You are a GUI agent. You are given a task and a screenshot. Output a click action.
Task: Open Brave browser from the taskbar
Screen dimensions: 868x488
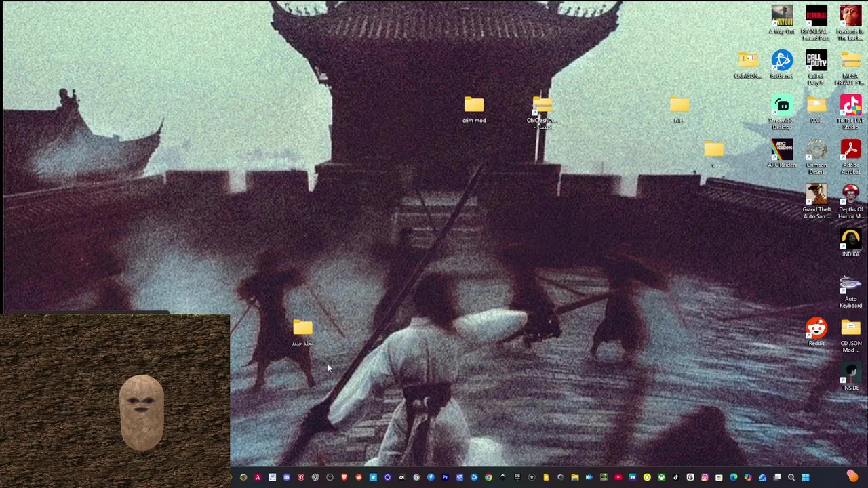[344, 478]
